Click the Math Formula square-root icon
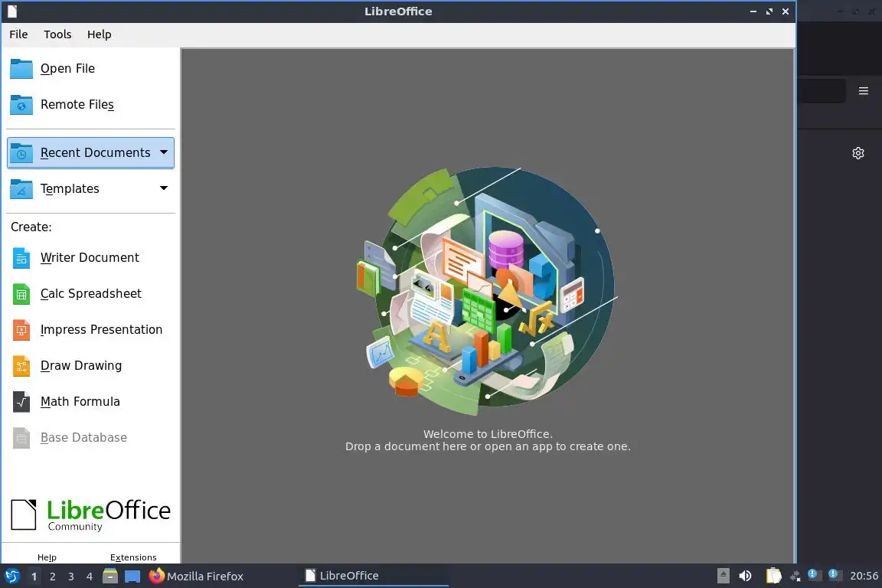 (x=21, y=402)
